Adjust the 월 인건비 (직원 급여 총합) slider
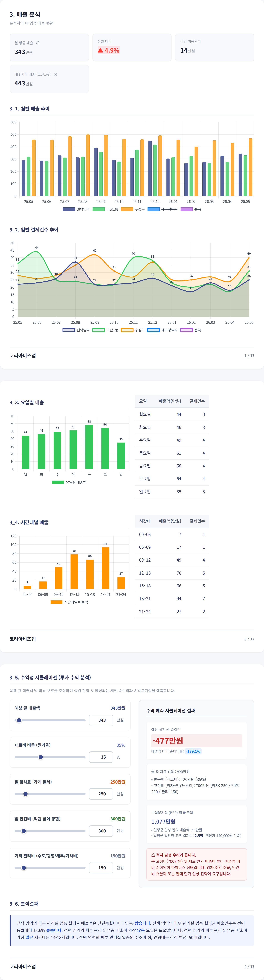 (x=50, y=831)
